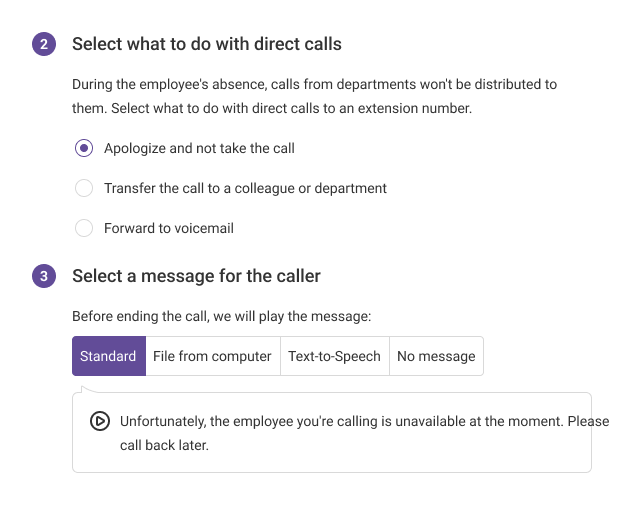
Task: Click the 'Transfer the call to a colleague or department' label text
Action: (x=245, y=188)
